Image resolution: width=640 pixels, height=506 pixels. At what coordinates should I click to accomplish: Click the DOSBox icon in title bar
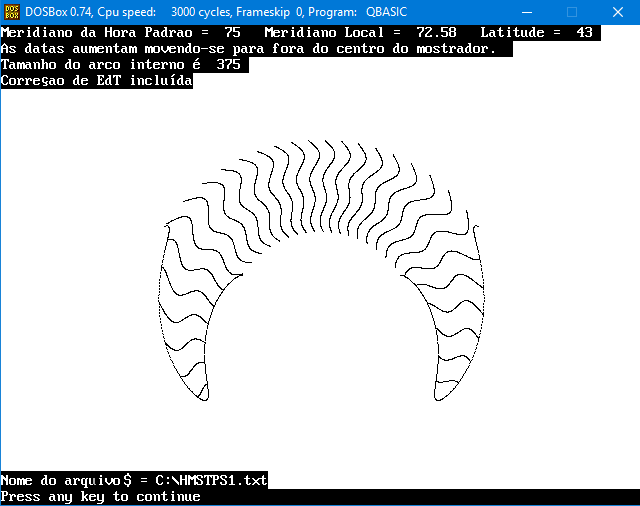click(11, 12)
